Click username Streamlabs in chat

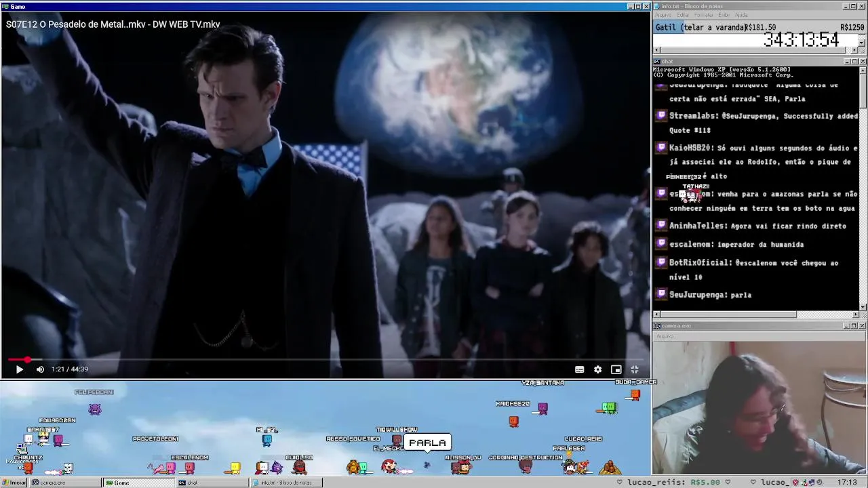point(690,116)
